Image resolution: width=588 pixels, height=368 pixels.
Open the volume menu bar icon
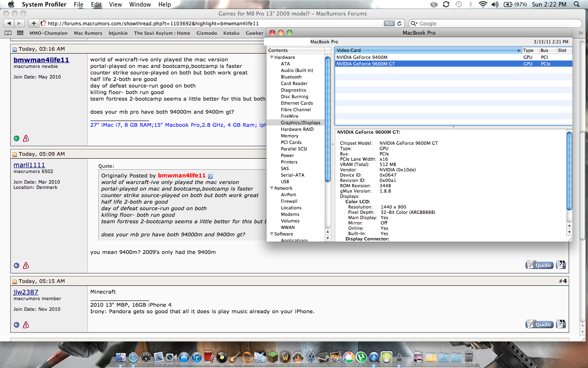coord(495,4)
